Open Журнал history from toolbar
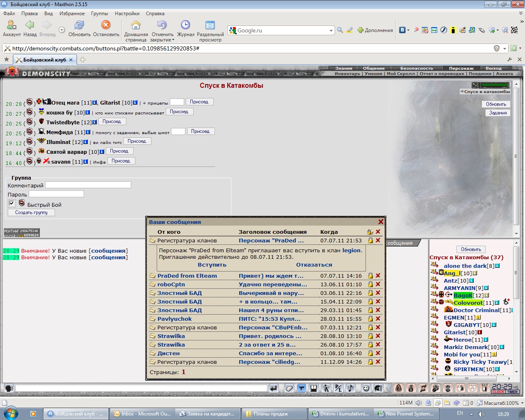This screenshot has width=525, height=420. (x=185, y=28)
